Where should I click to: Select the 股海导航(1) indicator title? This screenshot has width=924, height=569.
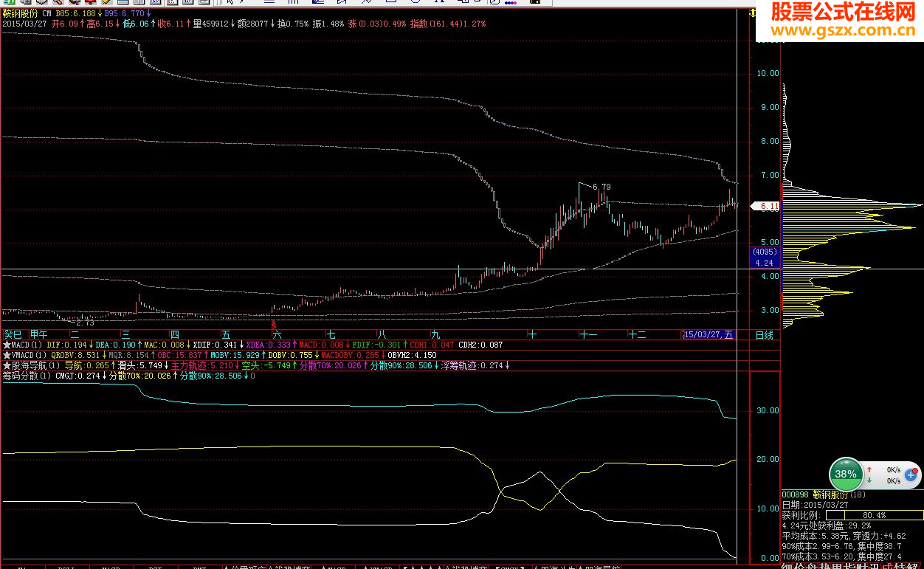(x=35, y=365)
